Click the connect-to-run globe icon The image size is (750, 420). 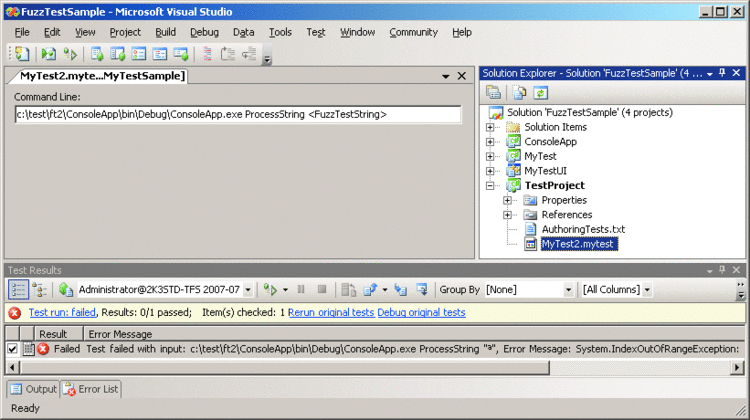pos(65,289)
